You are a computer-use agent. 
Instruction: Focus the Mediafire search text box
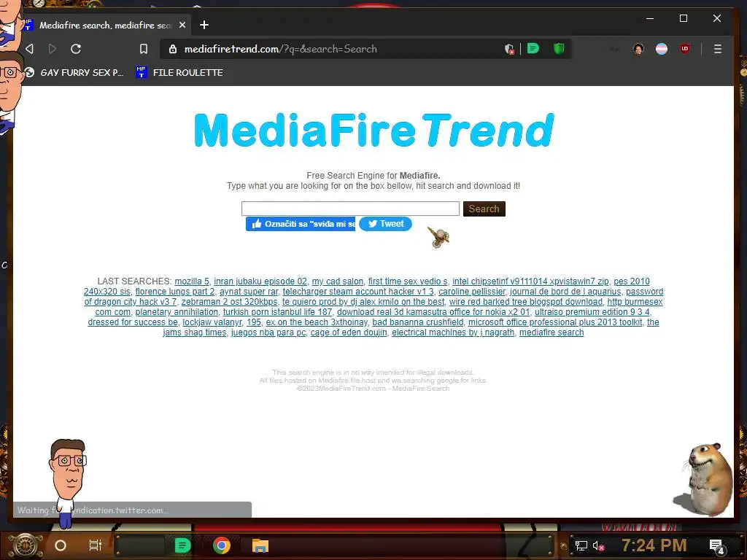pyautogui.click(x=350, y=209)
